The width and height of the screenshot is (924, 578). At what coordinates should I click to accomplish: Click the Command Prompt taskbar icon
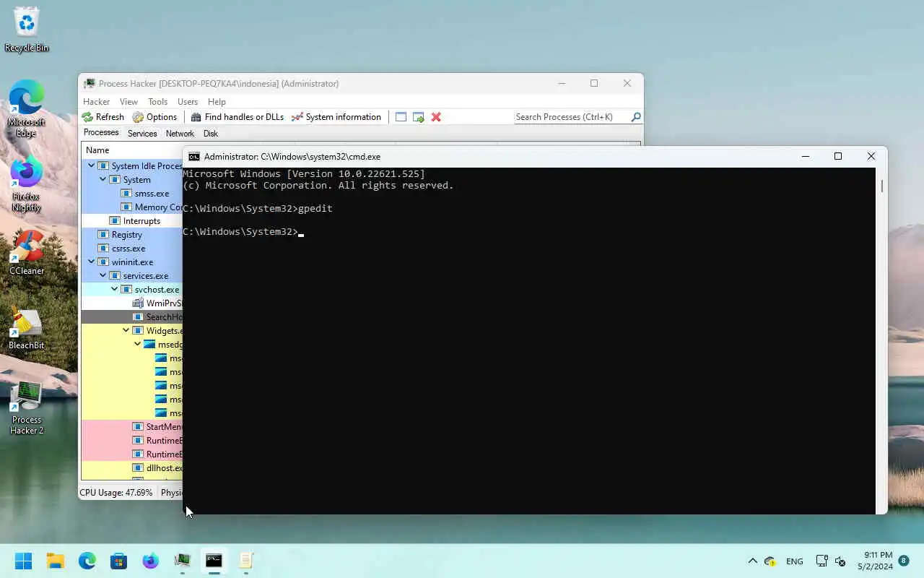click(x=214, y=561)
